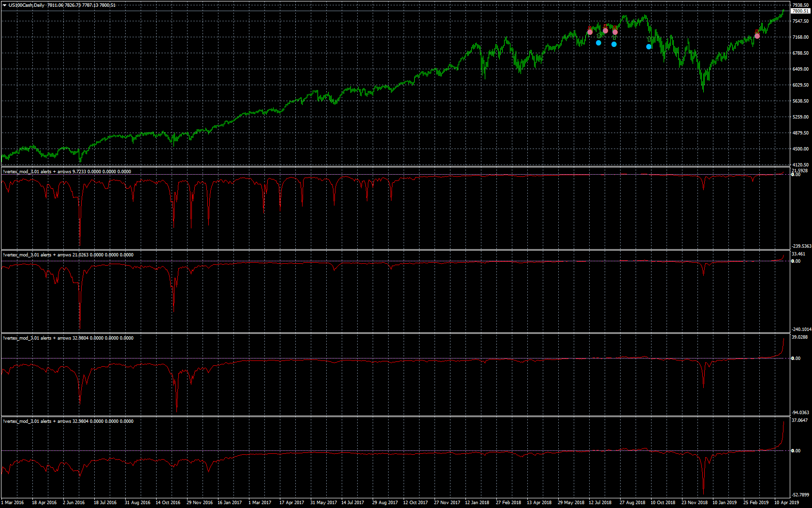Click indicator scale value 33.461

tap(798, 254)
